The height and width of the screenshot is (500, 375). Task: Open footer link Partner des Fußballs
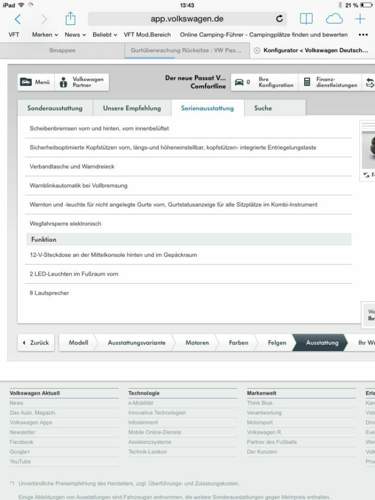272,442
